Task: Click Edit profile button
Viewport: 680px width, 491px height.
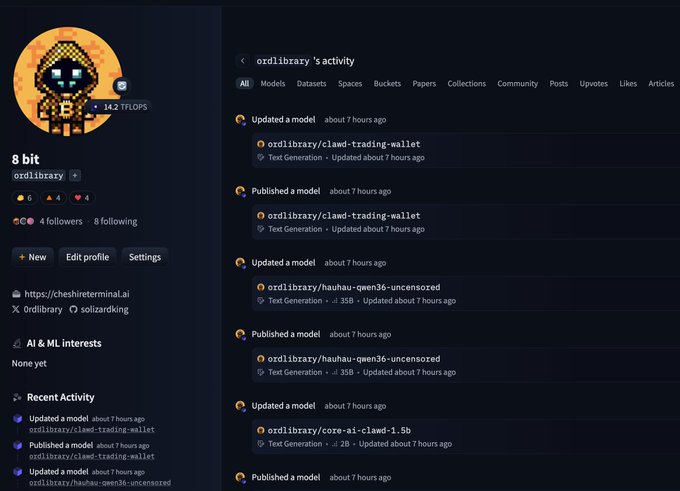Action: [88, 257]
